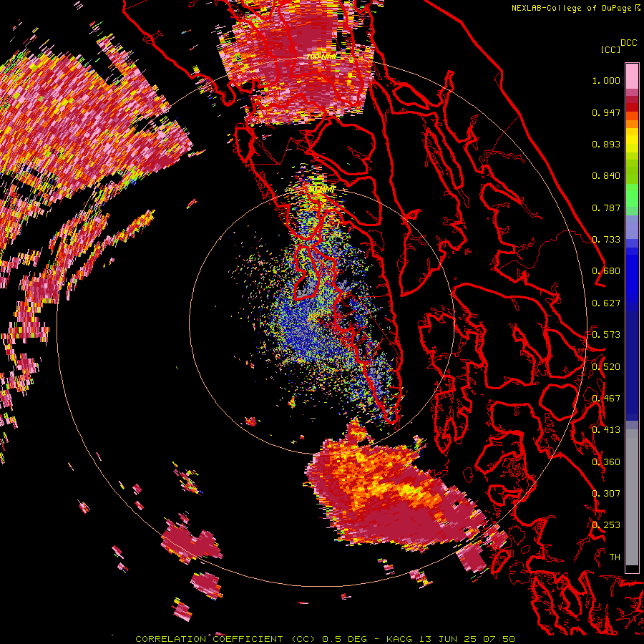This screenshot has height=644, width=644.
Task: Click the 13 JUN 25 07:50 timestamp
Action: pyautogui.click(x=467, y=639)
